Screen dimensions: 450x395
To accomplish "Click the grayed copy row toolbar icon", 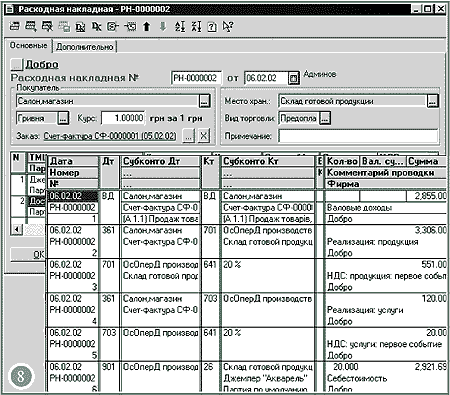I will [x=64, y=26].
